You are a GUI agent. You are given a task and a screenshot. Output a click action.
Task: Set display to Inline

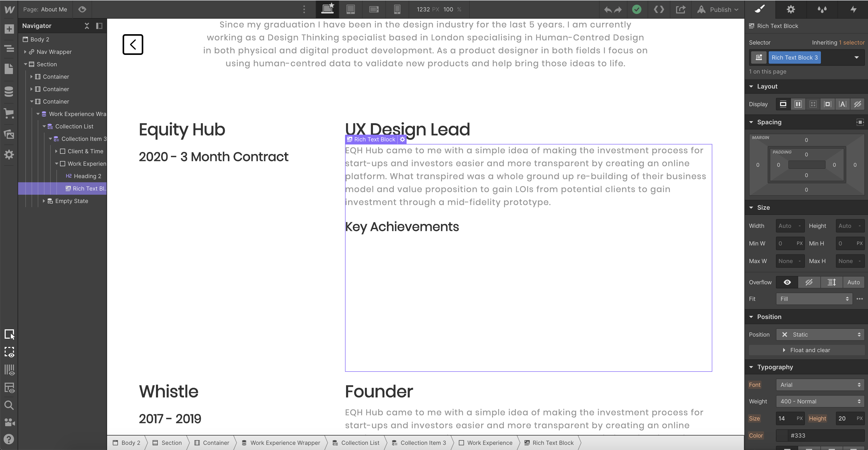843,104
